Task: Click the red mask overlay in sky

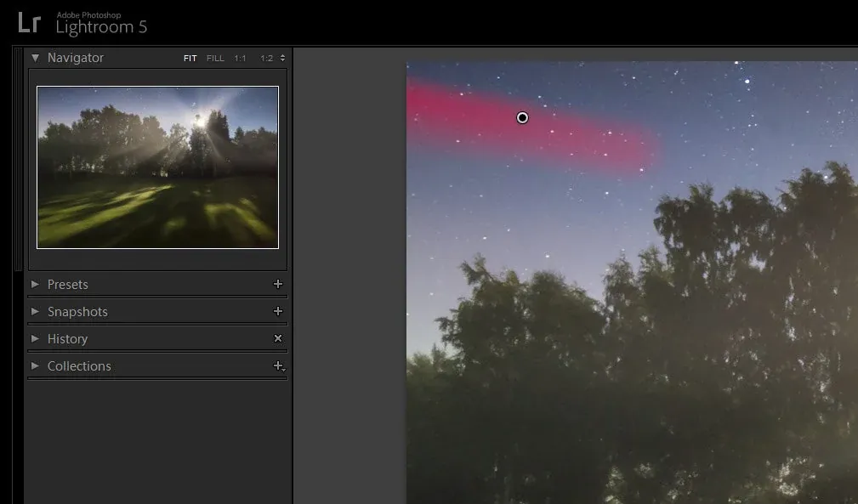Action: pyautogui.click(x=587, y=140)
